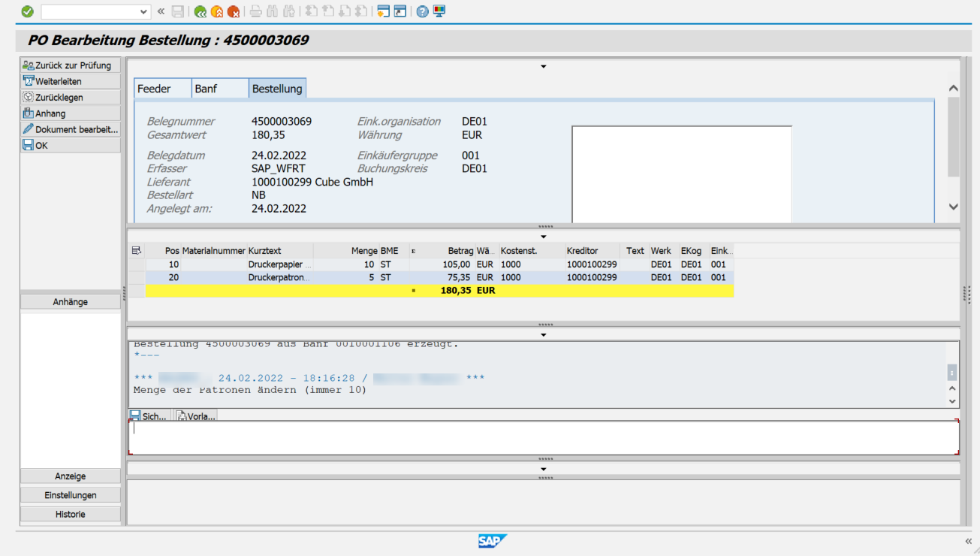980x556 pixels.
Task: Click the table layout configuration icon
Action: (138, 250)
